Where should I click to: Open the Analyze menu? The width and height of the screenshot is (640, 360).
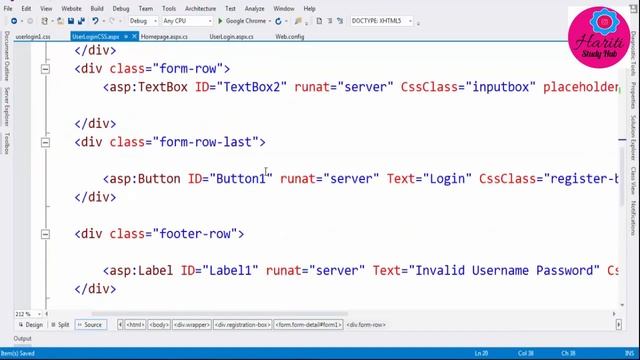click(x=254, y=8)
